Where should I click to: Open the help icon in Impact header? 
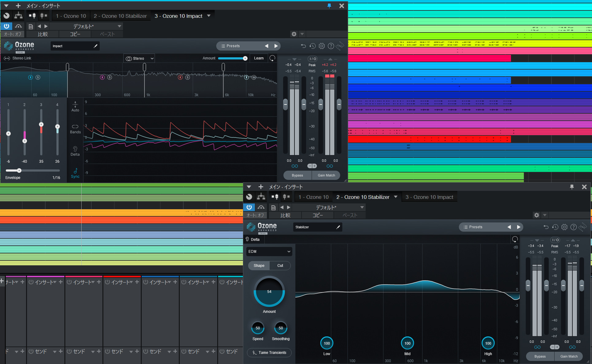coord(331,46)
